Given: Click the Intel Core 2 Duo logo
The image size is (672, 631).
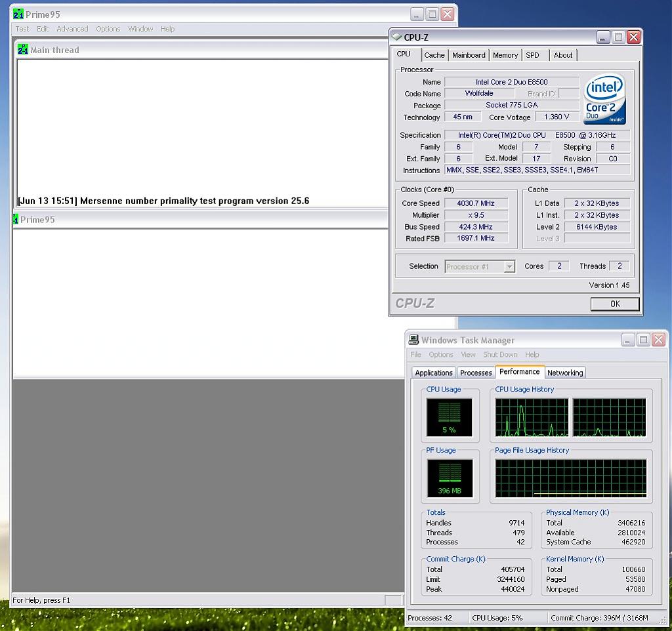Looking at the screenshot, I should [x=604, y=100].
